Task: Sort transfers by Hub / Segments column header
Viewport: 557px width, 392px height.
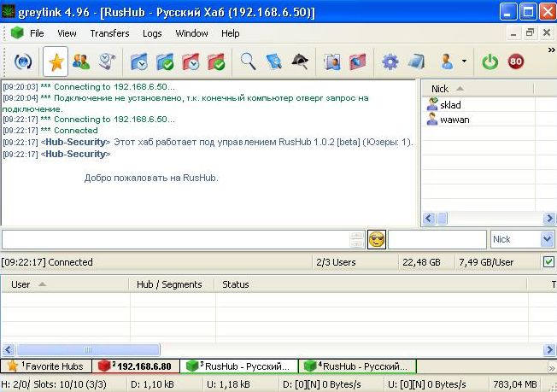Action: coord(169,284)
